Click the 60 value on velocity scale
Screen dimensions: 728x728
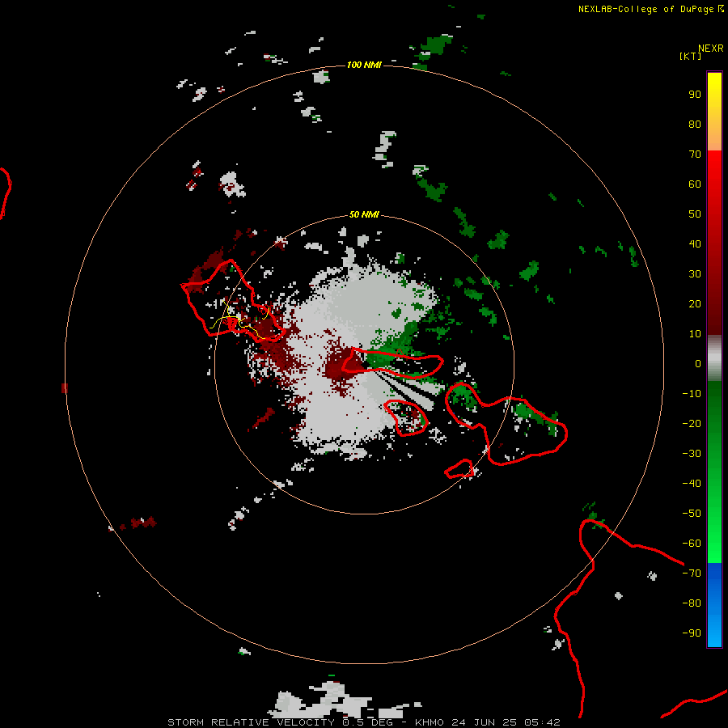pos(695,184)
